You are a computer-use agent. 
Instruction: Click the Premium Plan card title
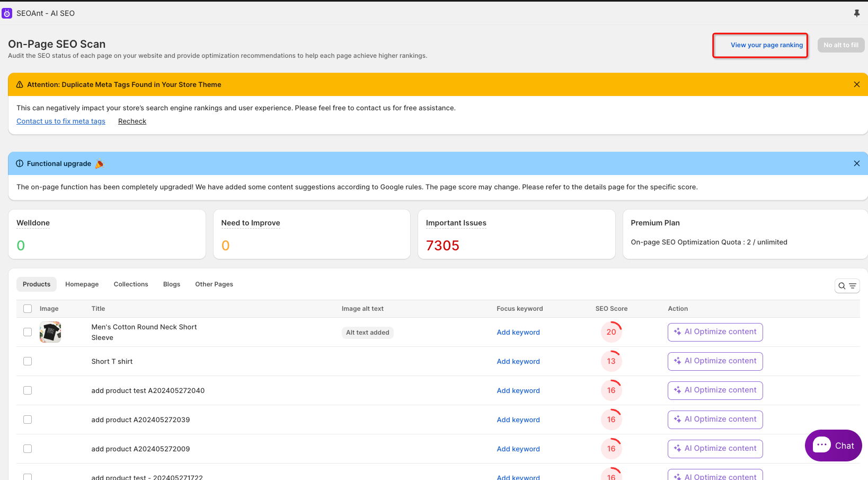point(655,223)
